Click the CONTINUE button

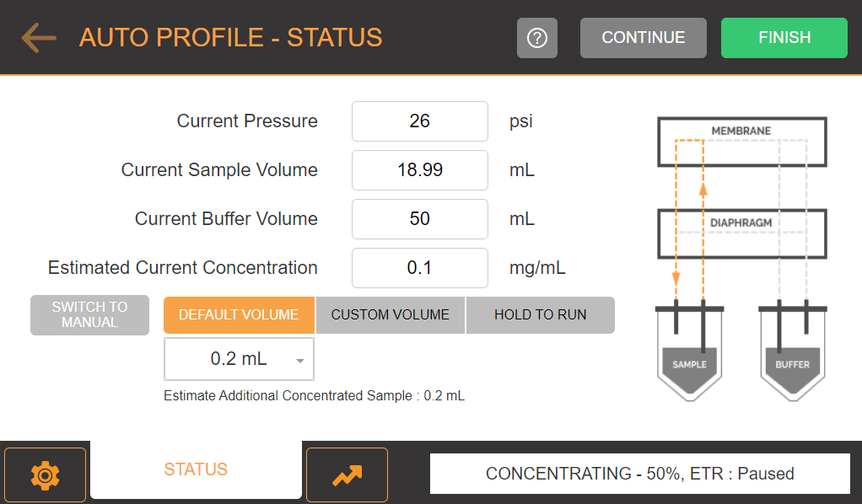click(644, 38)
